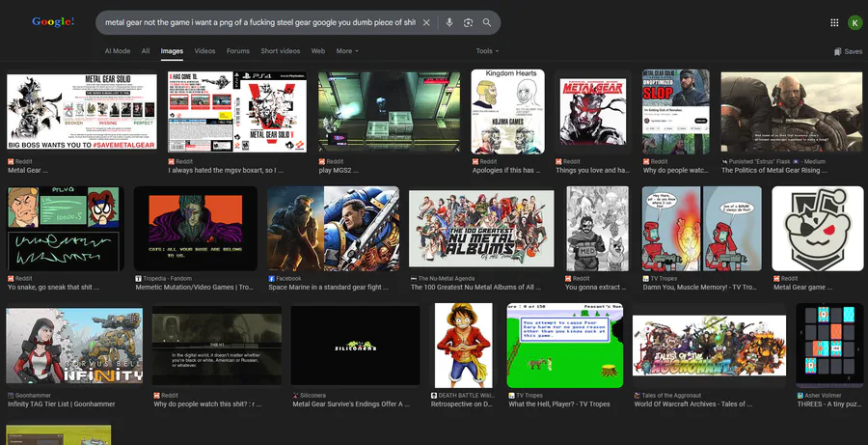This screenshot has height=445, width=868.
Task: Open the 'In the digital world' screenshot
Action: pos(217,346)
